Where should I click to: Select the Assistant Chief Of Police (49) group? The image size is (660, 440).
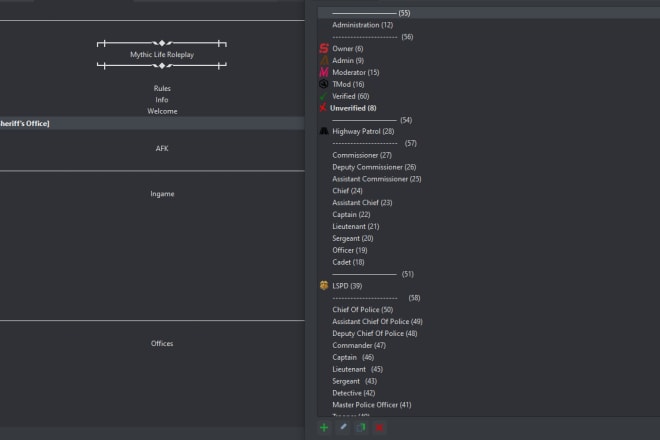378,321
